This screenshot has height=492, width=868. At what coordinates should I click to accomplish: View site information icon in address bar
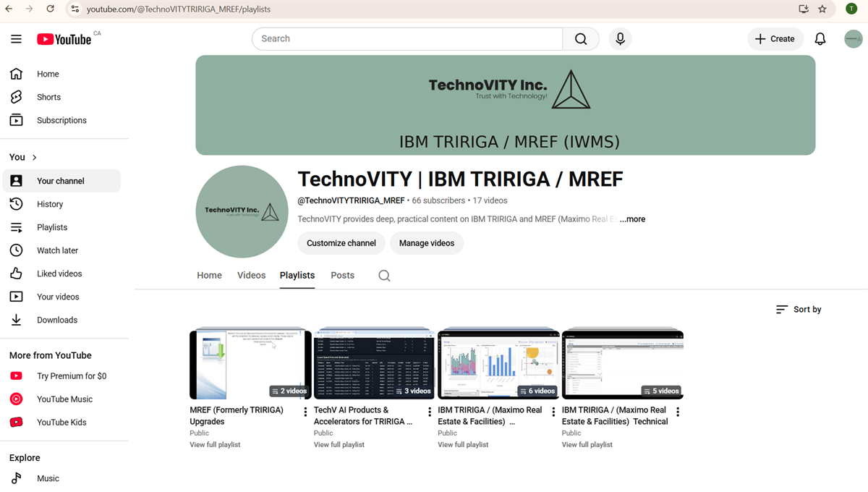tap(75, 9)
